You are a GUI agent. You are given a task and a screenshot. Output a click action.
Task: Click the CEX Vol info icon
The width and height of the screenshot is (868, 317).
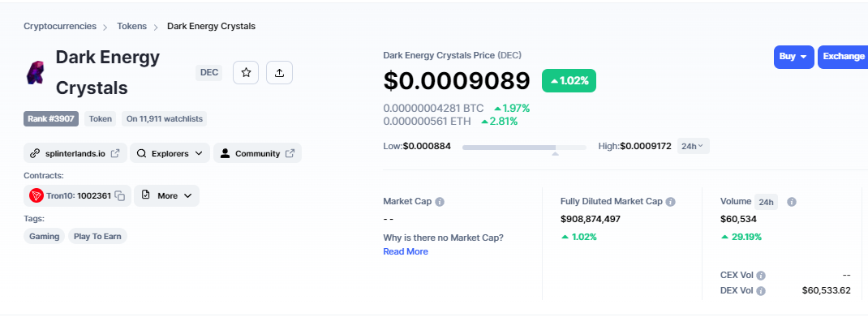761,276
